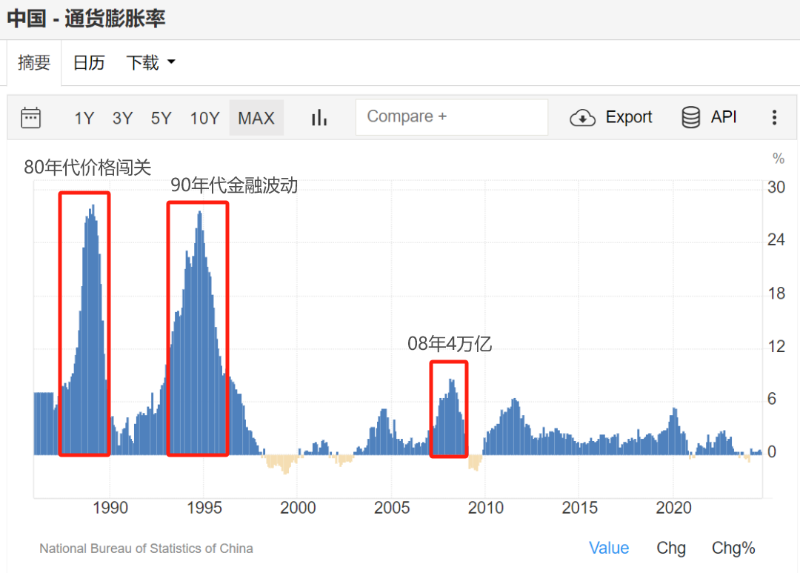The image size is (800, 573).
Task: Select the 1Y time range
Action: [84, 118]
